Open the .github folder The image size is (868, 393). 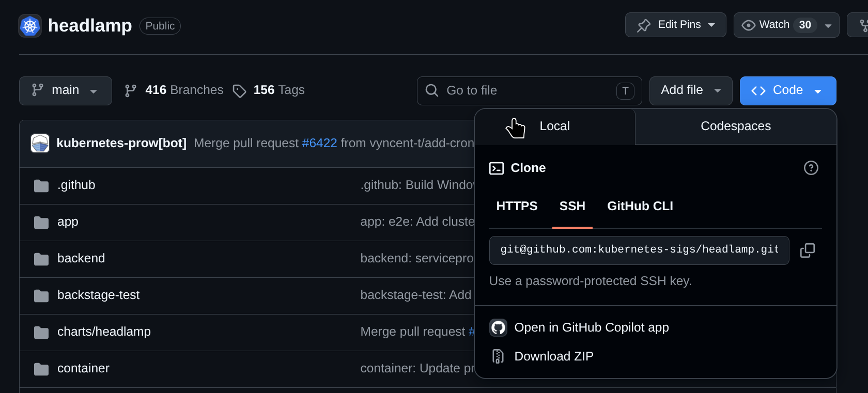(x=76, y=185)
